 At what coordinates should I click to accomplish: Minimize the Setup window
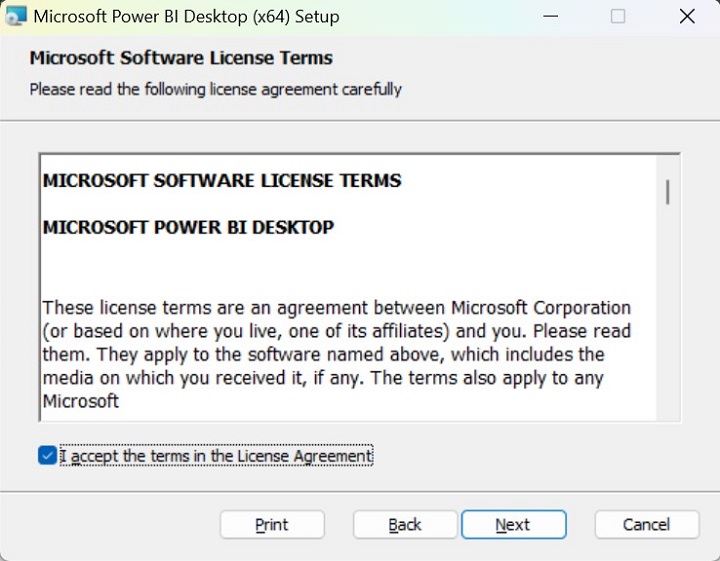point(550,17)
